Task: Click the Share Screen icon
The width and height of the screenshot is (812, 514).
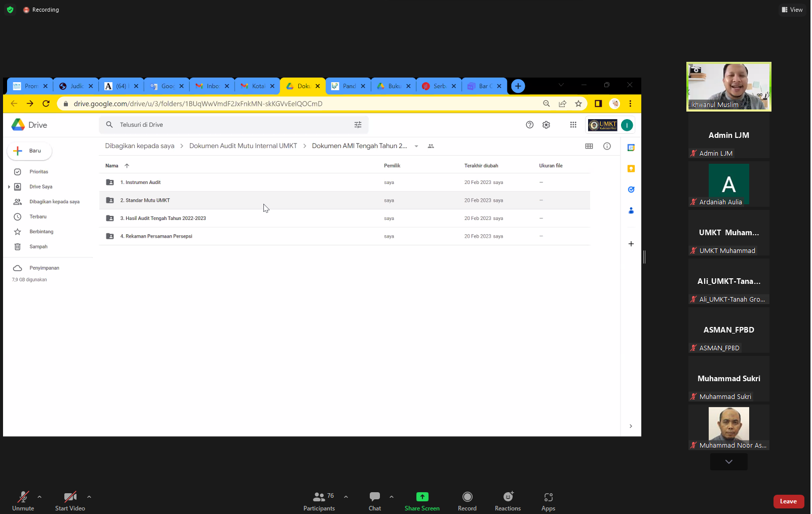Action: pyautogui.click(x=422, y=497)
